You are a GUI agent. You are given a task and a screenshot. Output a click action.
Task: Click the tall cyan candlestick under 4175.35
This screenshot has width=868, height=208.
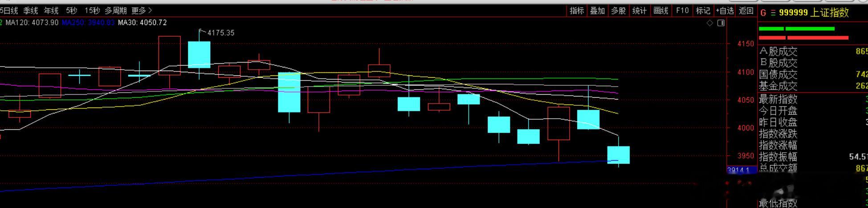pyautogui.click(x=199, y=54)
